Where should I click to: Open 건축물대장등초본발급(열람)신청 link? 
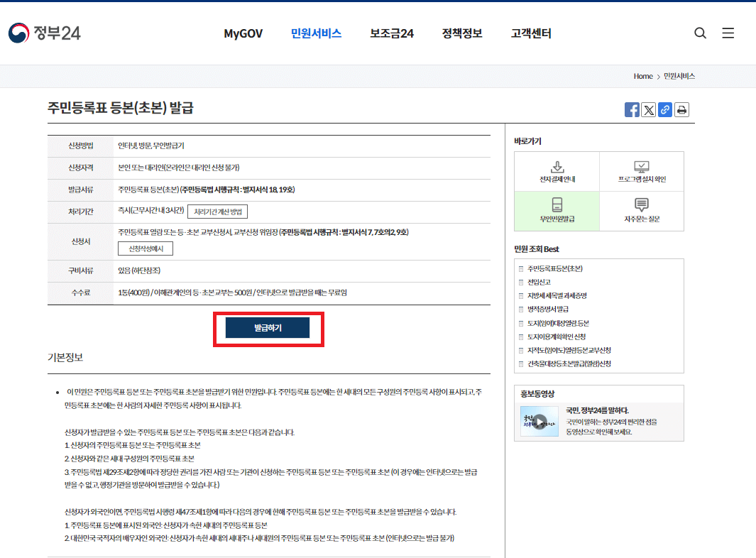coord(569,363)
